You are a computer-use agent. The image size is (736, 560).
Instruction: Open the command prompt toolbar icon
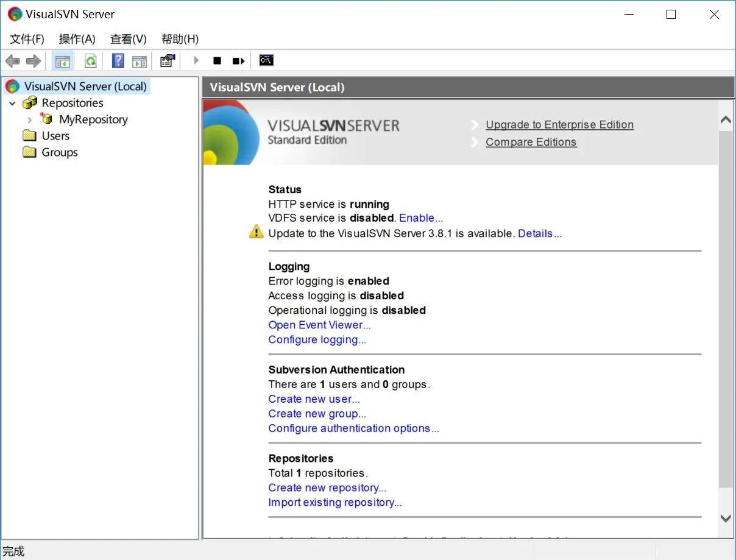pos(266,60)
